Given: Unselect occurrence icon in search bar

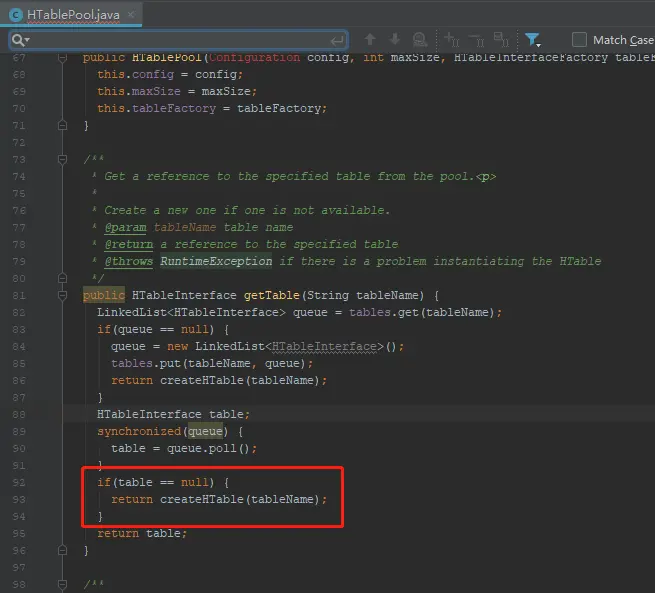Looking at the screenshot, I should tap(477, 40).
